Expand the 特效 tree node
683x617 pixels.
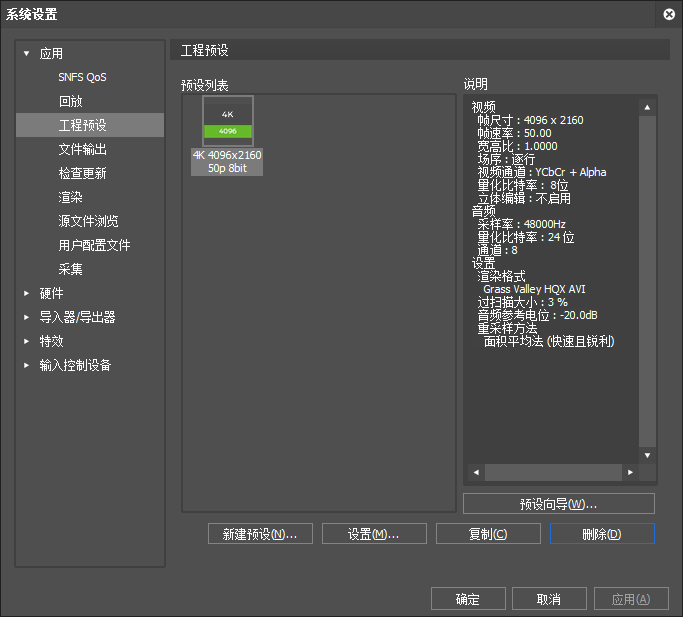click(27, 341)
